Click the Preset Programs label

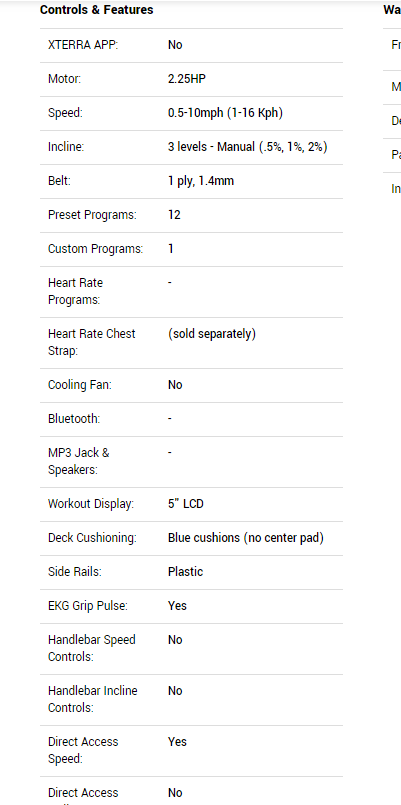[92, 215]
